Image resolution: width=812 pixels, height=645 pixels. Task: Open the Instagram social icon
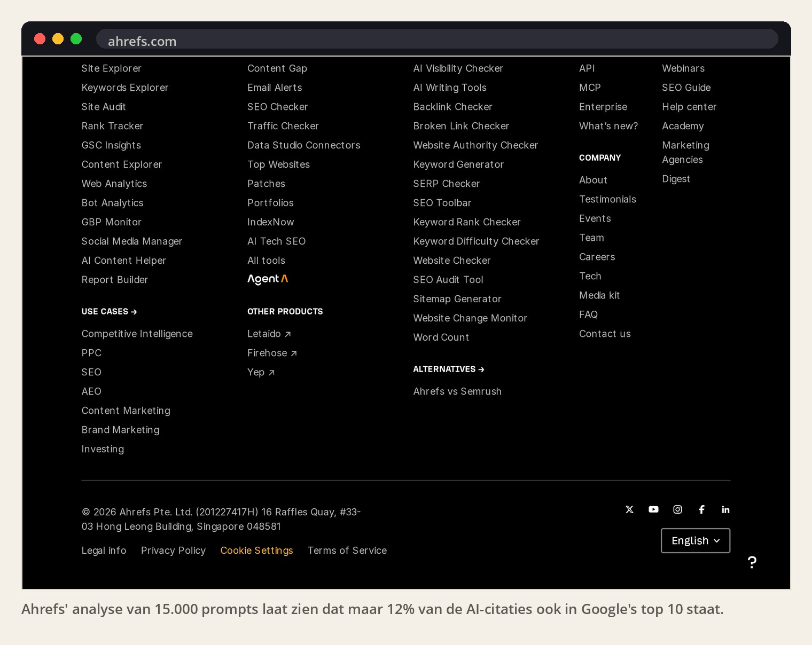(677, 509)
